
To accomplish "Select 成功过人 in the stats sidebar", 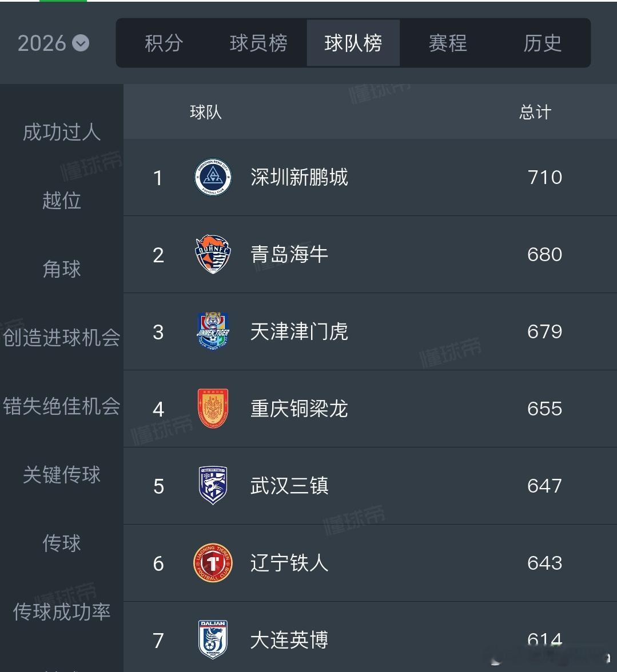I will 62,132.
